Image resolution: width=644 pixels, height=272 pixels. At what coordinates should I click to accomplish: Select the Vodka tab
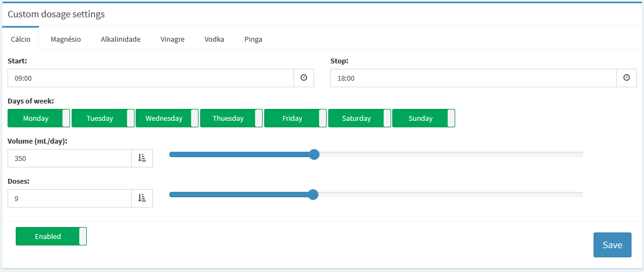tap(214, 39)
